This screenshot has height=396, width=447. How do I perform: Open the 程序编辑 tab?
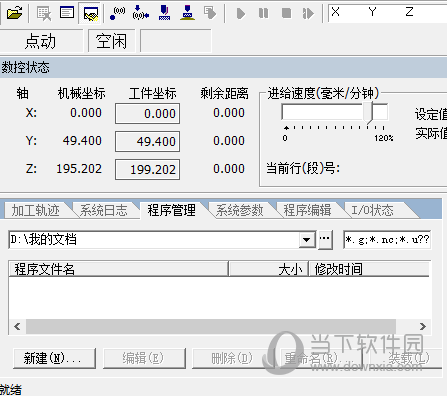[308, 210]
